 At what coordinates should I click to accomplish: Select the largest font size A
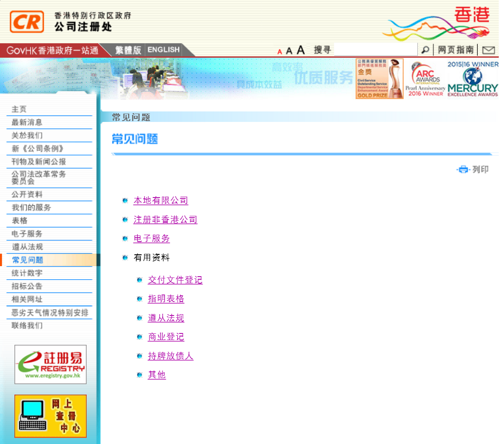tap(300, 49)
